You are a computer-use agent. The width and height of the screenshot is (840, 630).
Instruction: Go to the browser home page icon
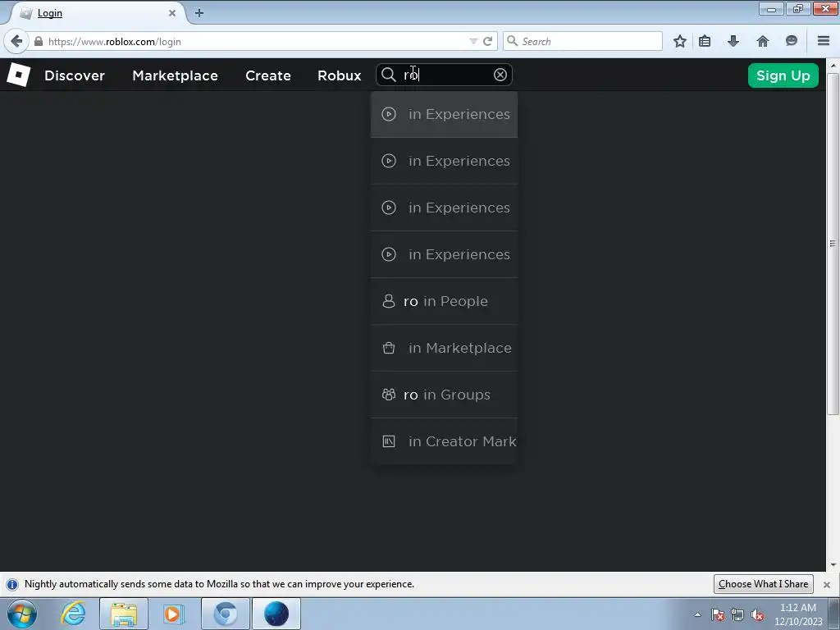[x=762, y=41]
